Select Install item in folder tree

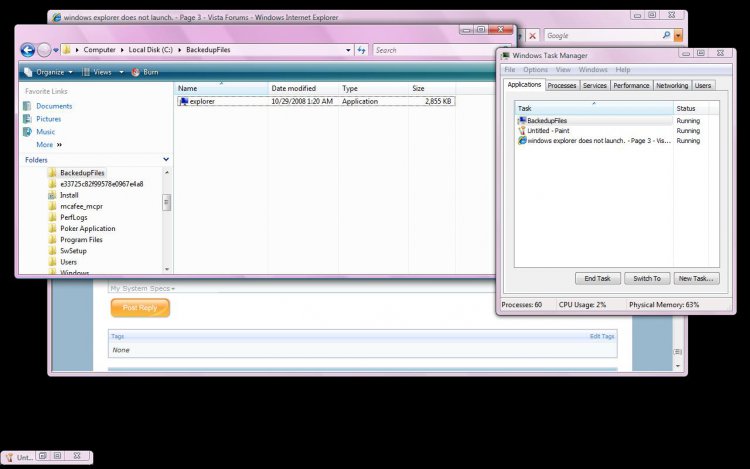[69, 195]
